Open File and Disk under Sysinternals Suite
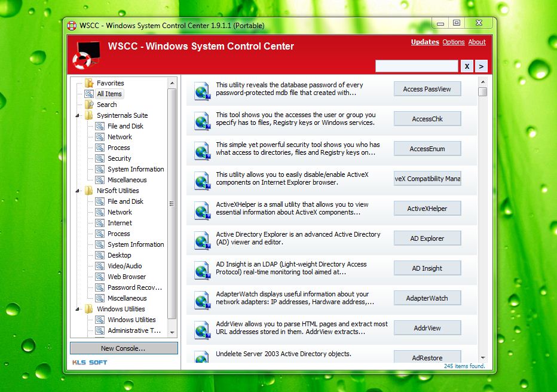The height and width of the screenshot is (392, 557). (126, 126)
